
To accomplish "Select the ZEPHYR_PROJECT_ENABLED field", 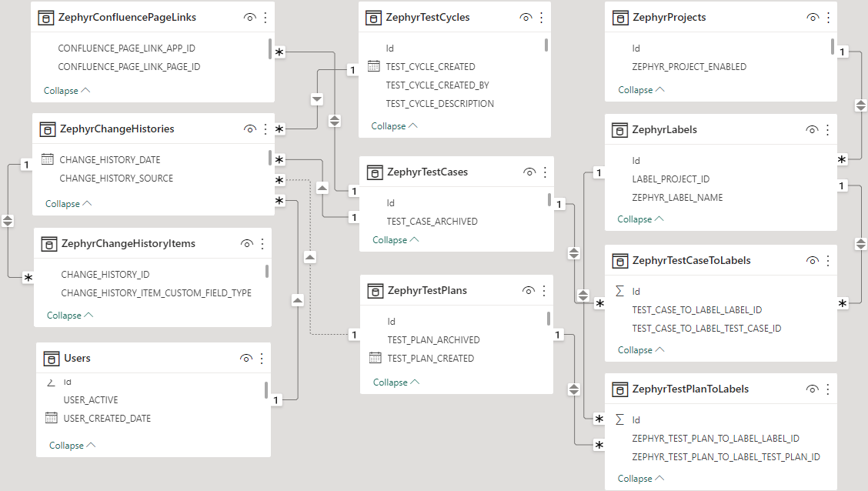I will 689,66.
